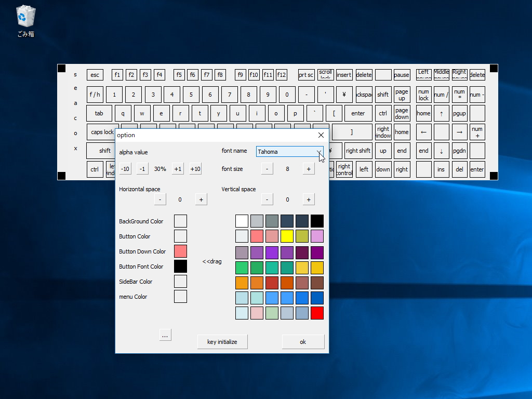The width and height of the screenshot is (532, 399).
Task: Click the page down key
Action: pos(402,113)
